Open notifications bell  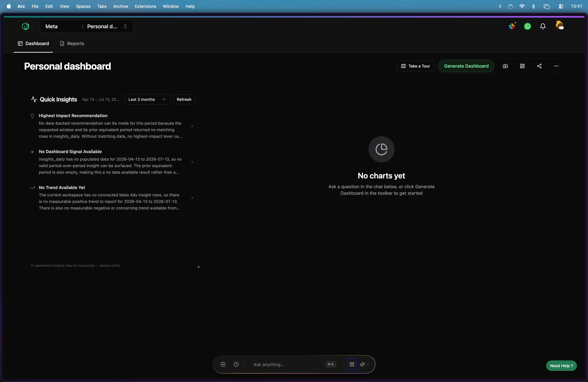[x=543, y=26]
